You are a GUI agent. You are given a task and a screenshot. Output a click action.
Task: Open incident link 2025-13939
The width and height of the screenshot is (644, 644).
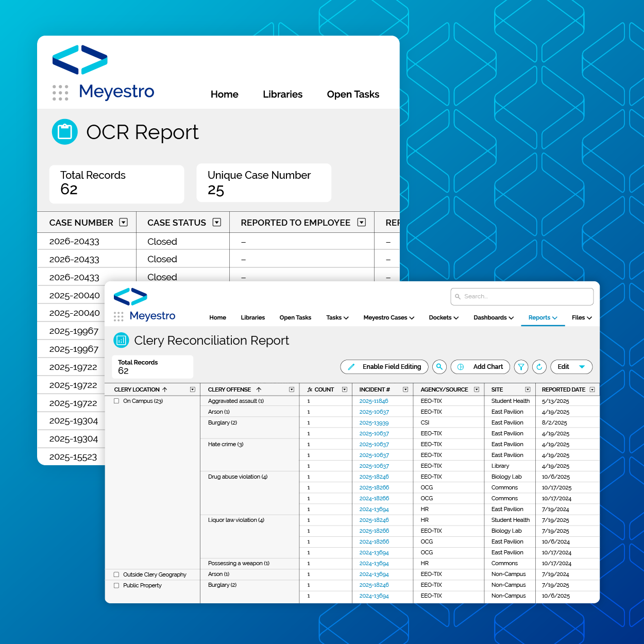374,422
